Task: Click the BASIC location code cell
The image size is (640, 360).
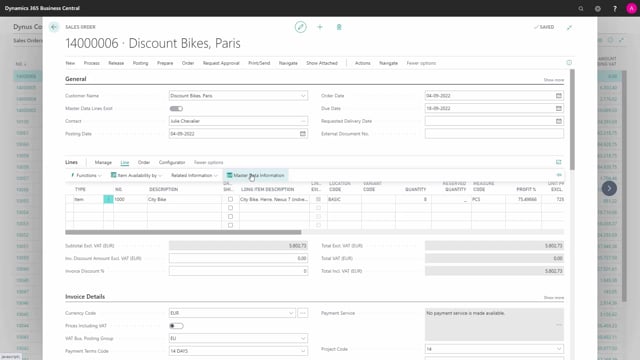Action: coord(344,199)
